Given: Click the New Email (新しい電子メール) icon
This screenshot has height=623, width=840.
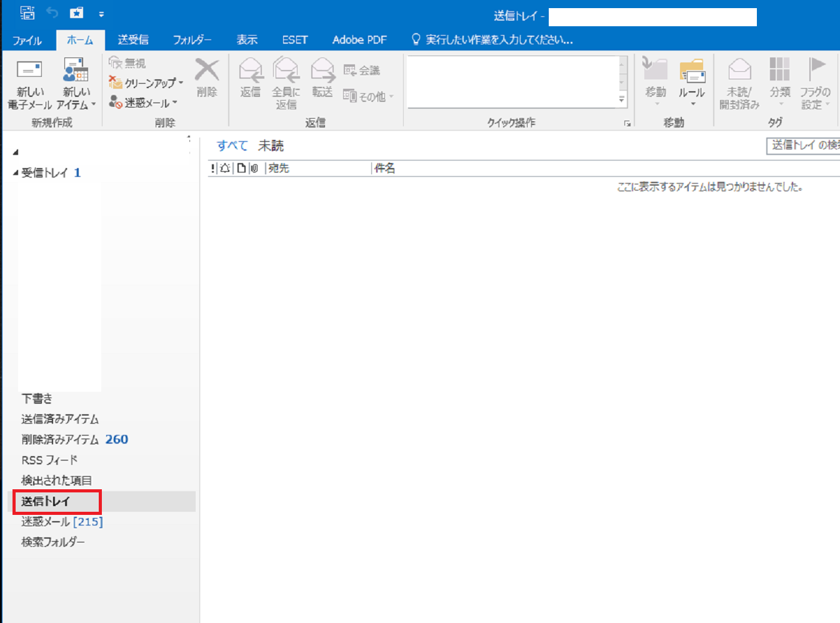Looking at the screenshot, I should (x=29, y=71).
